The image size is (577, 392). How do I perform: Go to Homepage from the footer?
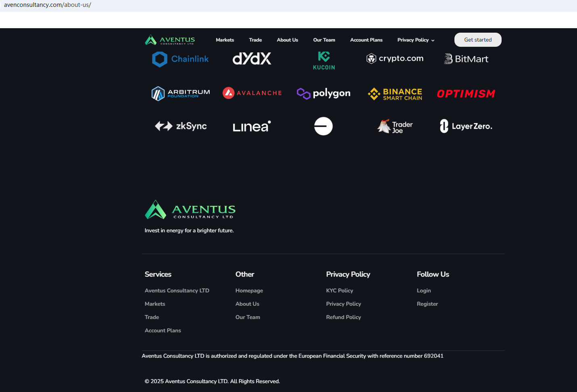click(x=249, y=290)
